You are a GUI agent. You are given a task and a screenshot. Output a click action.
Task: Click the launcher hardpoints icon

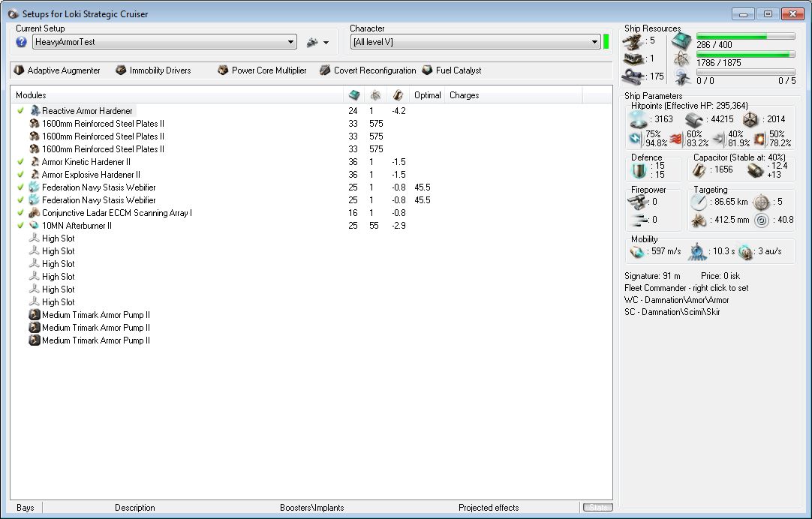633,58
